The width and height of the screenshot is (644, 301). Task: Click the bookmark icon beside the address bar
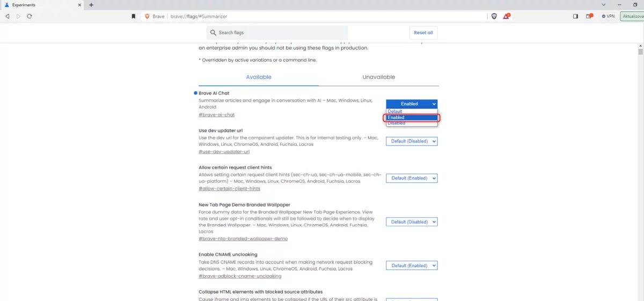tap(133, 16)
